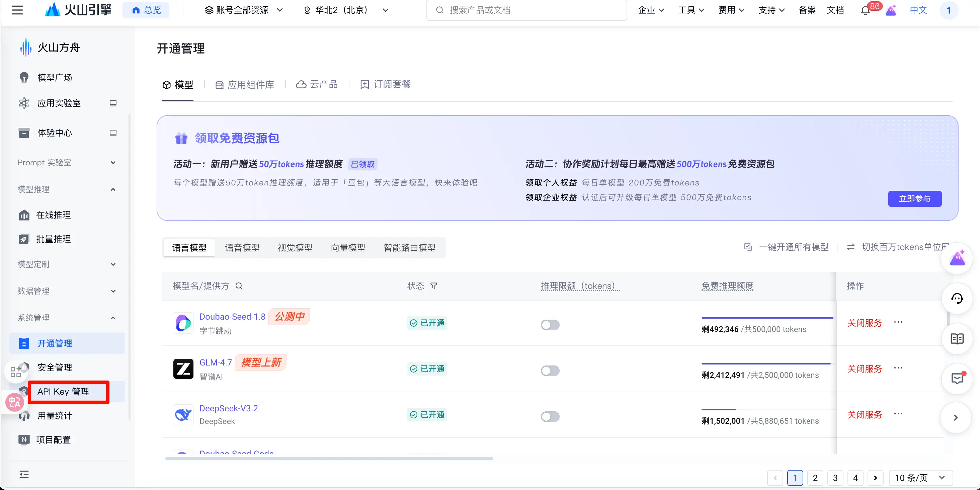Click the feedback message icon on right
Viewport: 980px width, 490px height.
pyautogui.click(x=957, y=379)
